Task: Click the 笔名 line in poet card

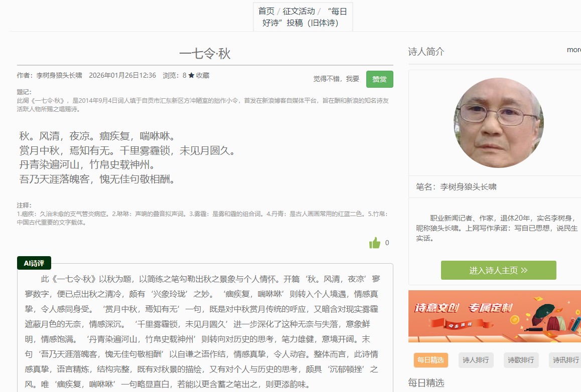Action: click(x=456, y=187)
